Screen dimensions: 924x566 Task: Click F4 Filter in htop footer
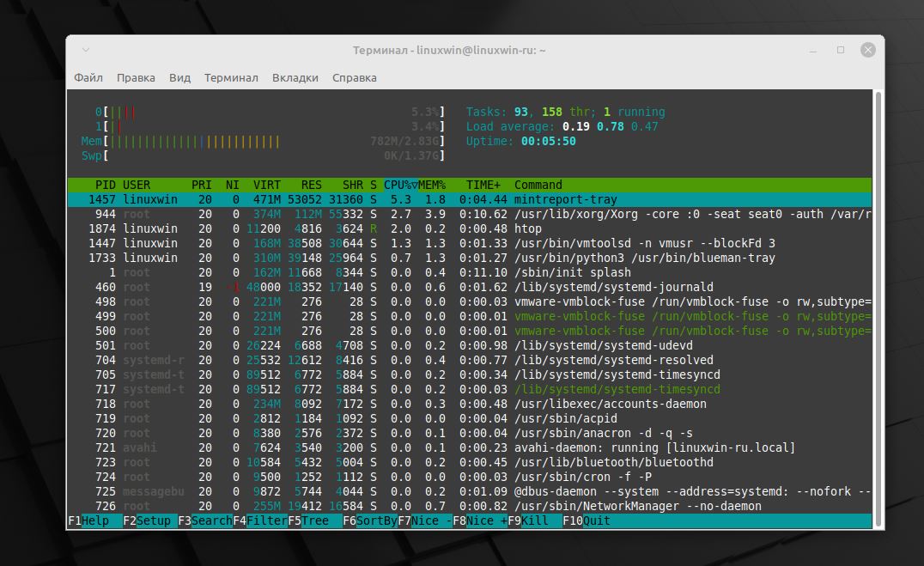pyautogui.click(x=260, y=521)
